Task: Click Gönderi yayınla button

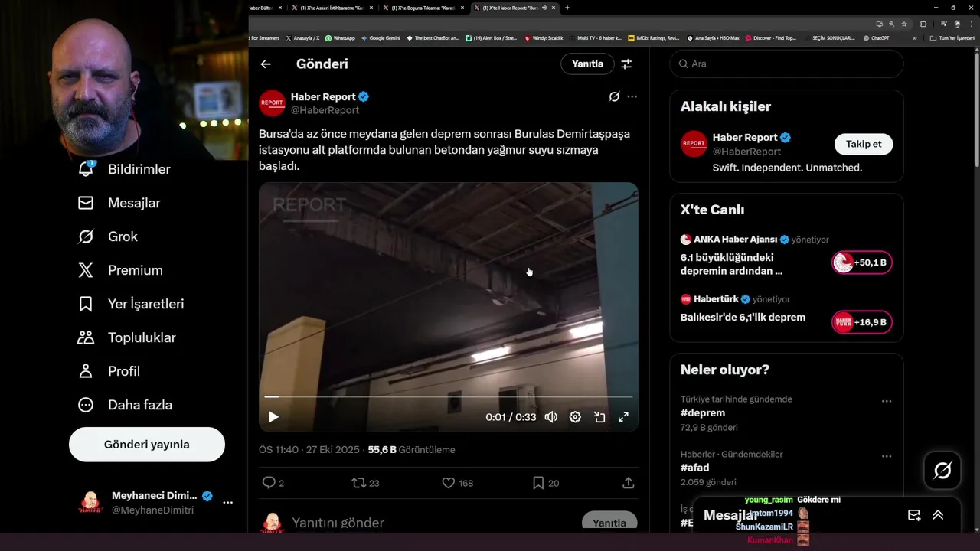Action: (x=147, y=445)
